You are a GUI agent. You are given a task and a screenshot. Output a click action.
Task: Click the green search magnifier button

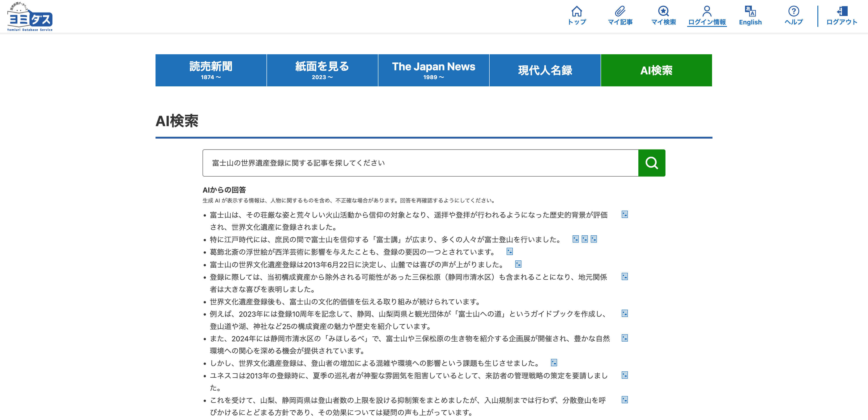(x=651, y=163)
